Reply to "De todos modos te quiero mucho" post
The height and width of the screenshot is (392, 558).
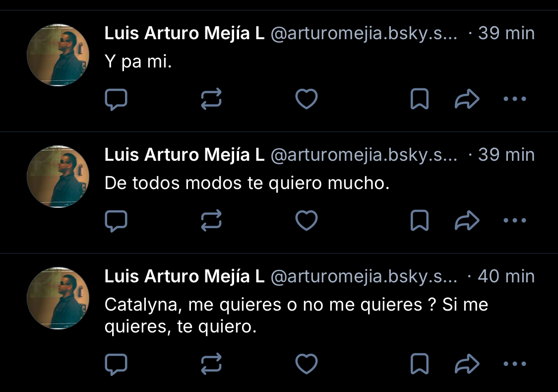point(117,221)
